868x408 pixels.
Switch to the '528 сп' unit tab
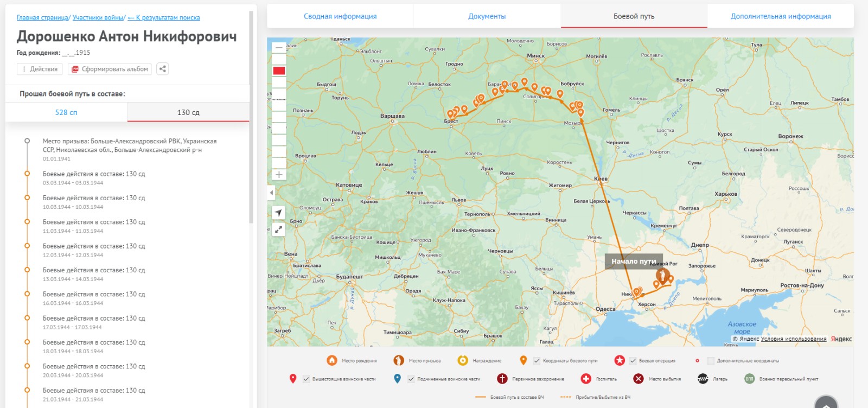[66, 112]
